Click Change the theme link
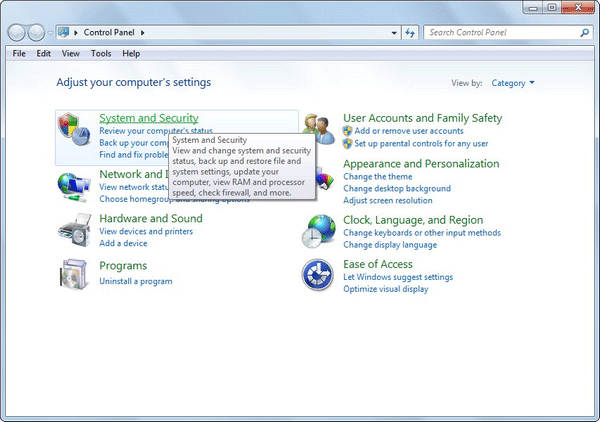Image resolution: width=600 pixels, height=422 pixels. pos(378,177)
